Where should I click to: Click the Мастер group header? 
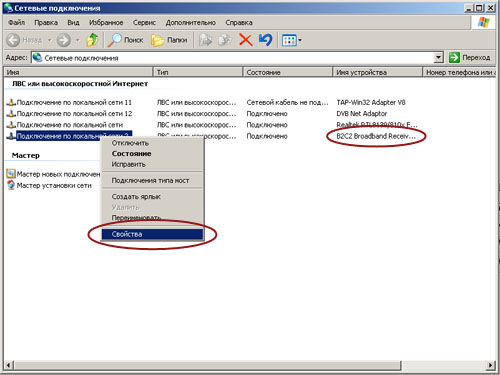(26, 155)
